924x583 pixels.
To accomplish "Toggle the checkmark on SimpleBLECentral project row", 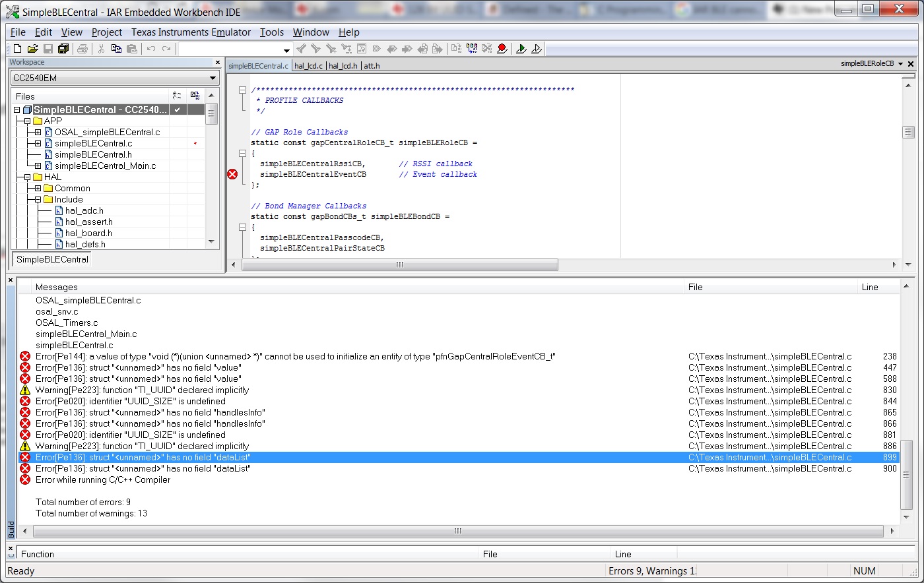I will tap(177, 109).
